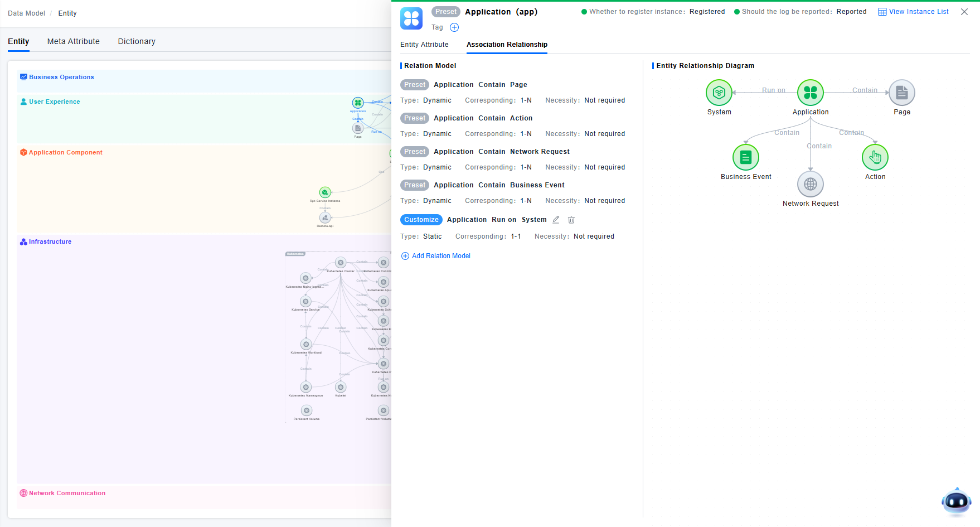Open the chatbot assistant robot icon

click(956, 501)
